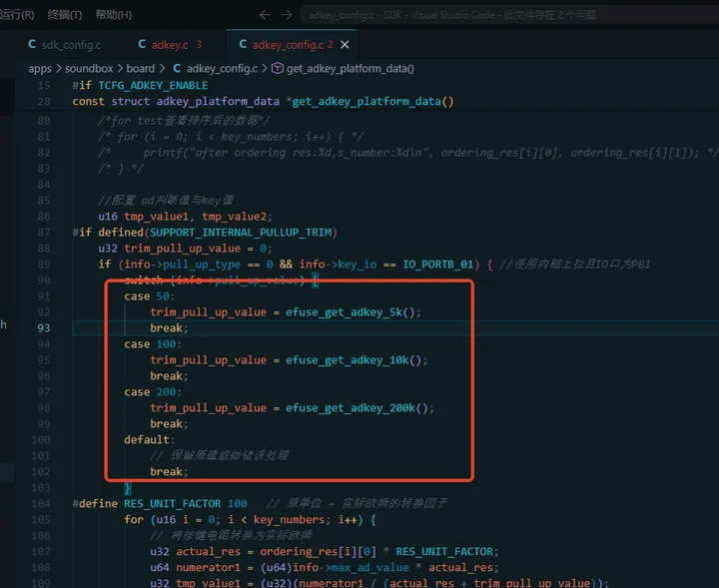Viewport: 719px width, 588px height.
Task: Click 'case 50:' label
Action: coord(149,296)
